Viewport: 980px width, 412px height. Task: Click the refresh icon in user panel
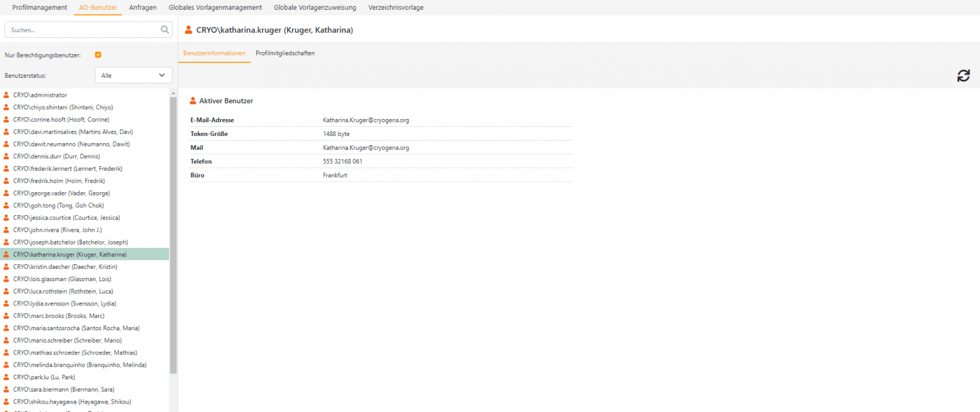[963, 76]
